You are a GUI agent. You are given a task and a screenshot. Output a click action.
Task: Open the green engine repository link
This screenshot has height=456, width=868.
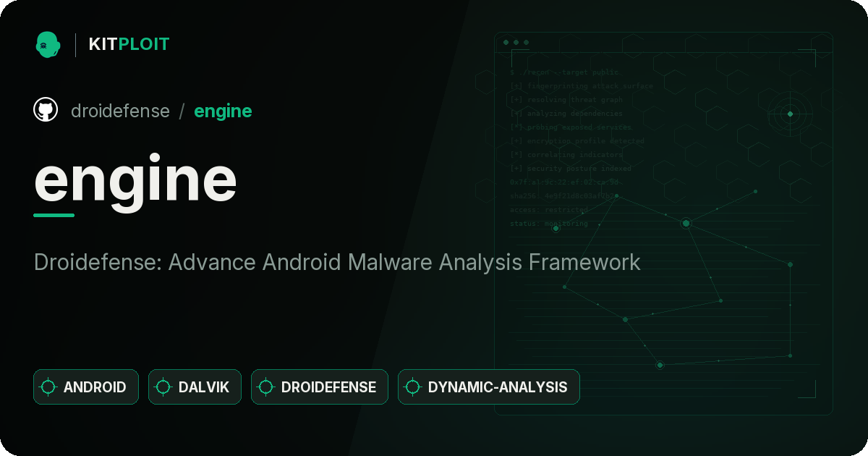point(223,111)
